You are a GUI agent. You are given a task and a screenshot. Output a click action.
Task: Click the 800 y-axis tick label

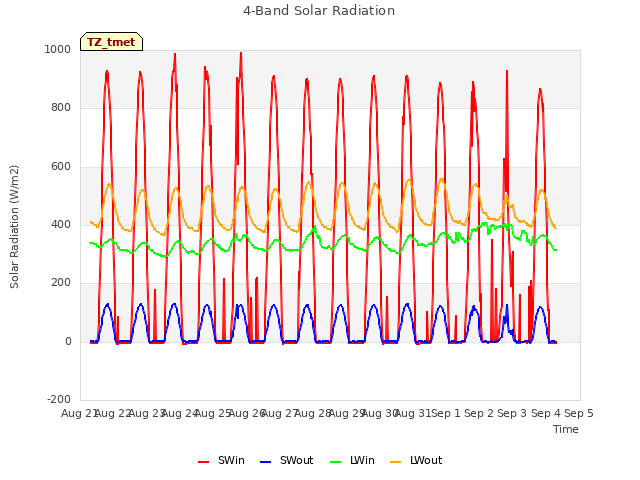[x=61, y=108]
